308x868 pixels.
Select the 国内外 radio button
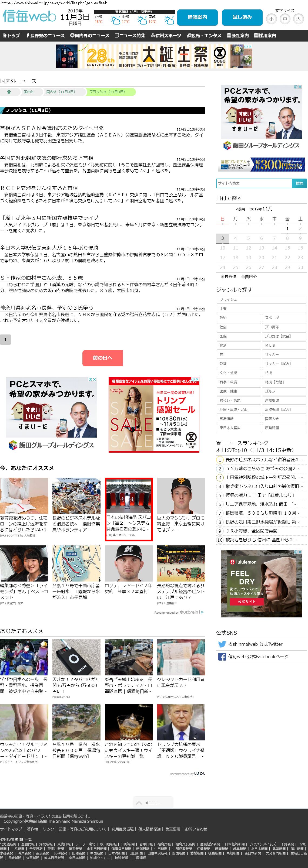[x=243, y=277]
